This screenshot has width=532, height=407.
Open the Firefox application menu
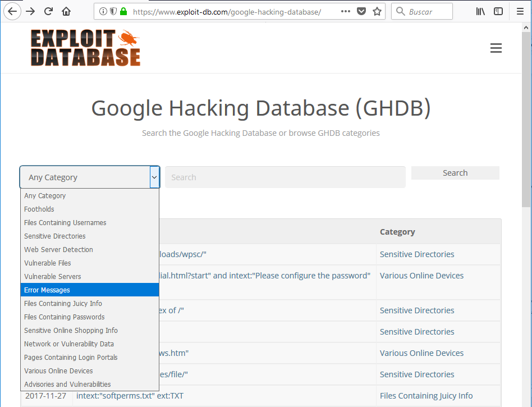point(520,11)
